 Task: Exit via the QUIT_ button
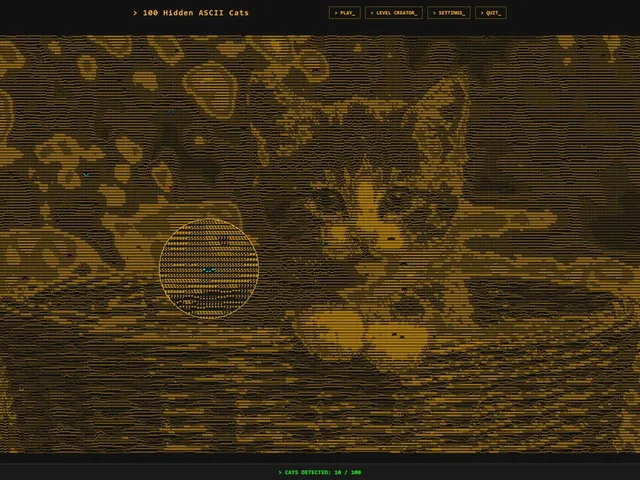click(x=491, y=13)
